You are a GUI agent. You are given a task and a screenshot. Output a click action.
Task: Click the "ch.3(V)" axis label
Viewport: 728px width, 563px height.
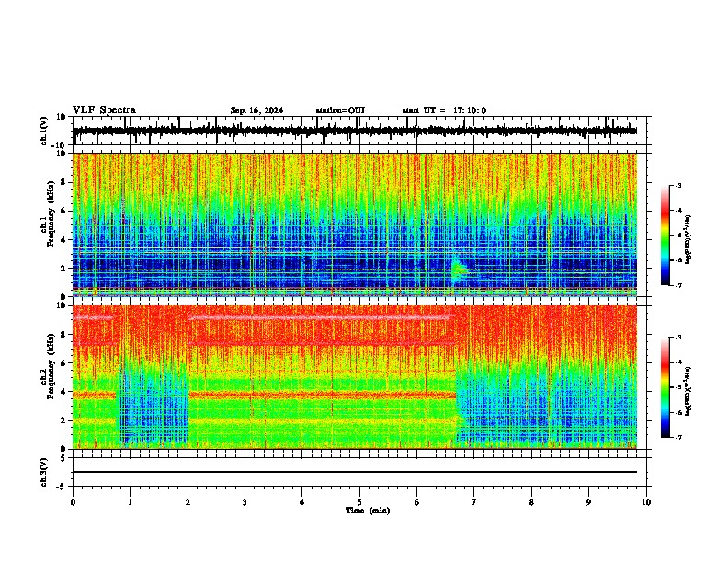pos(44,473)
